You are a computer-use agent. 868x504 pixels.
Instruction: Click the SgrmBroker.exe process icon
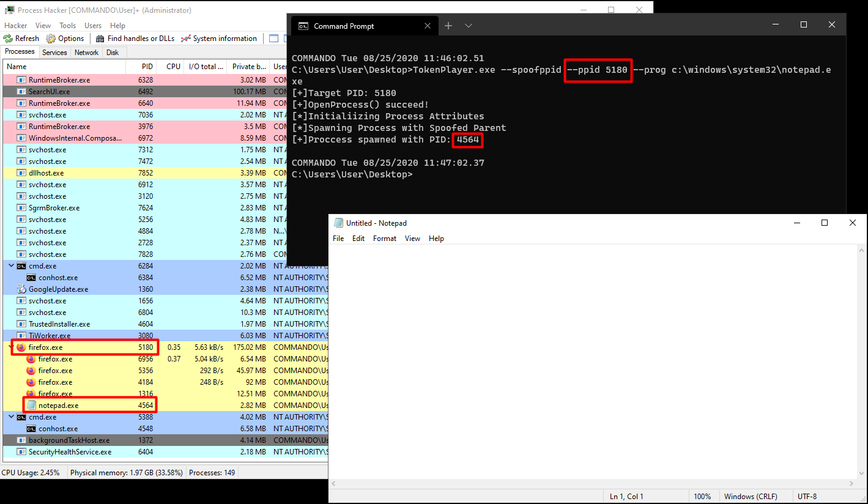[21, 208]
